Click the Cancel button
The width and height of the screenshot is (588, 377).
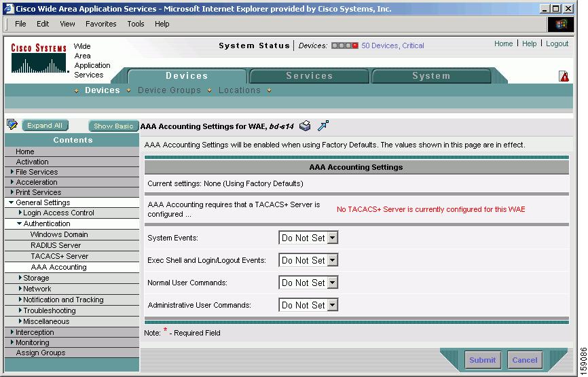point(525,360)
